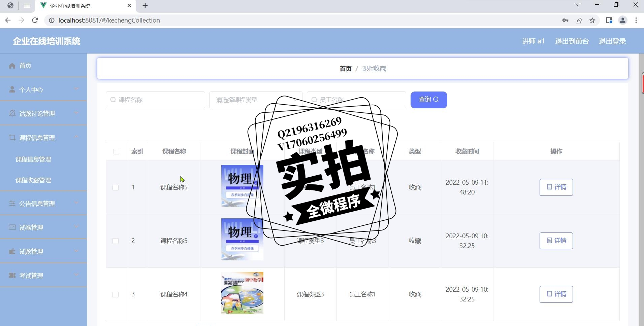Open the 请选择课程类型 dropdown
644x326 pixels.
click(x=256, y=100)
